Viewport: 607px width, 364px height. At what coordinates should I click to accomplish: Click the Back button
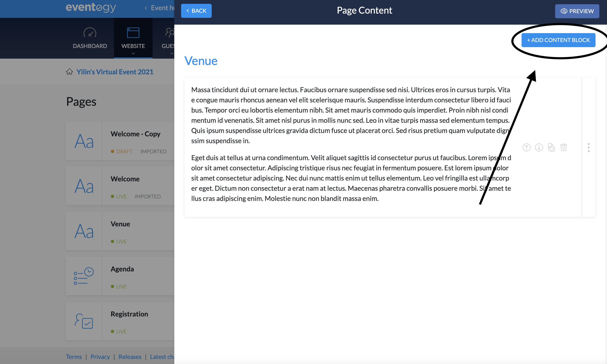[196, 11]
